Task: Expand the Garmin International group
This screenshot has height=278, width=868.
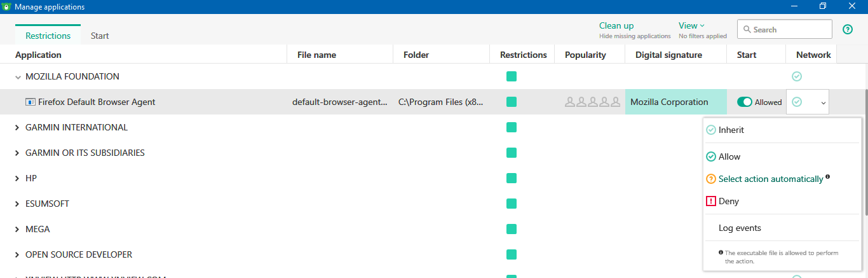Action: click(18, 128)
